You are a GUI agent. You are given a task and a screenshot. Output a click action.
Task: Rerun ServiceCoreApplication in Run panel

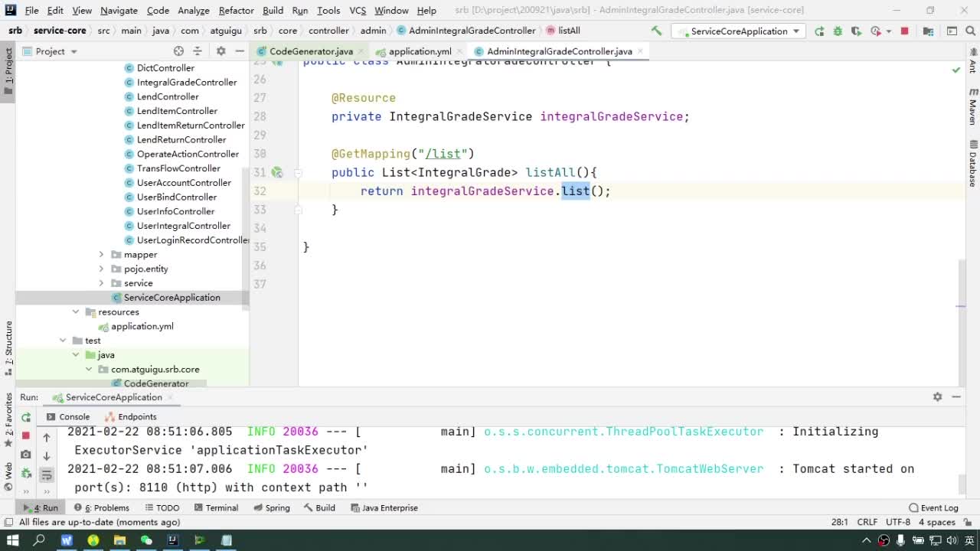[x=26, y=417]
